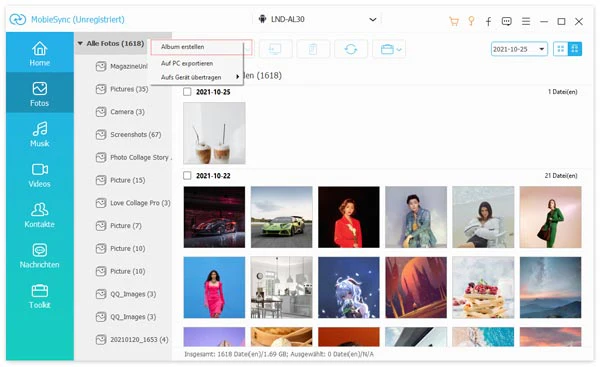Open the date filter dropdown 2021-10-25
The height and width of the screenshot is (367, 600).
pyautogui.click(x=519, y=49)
